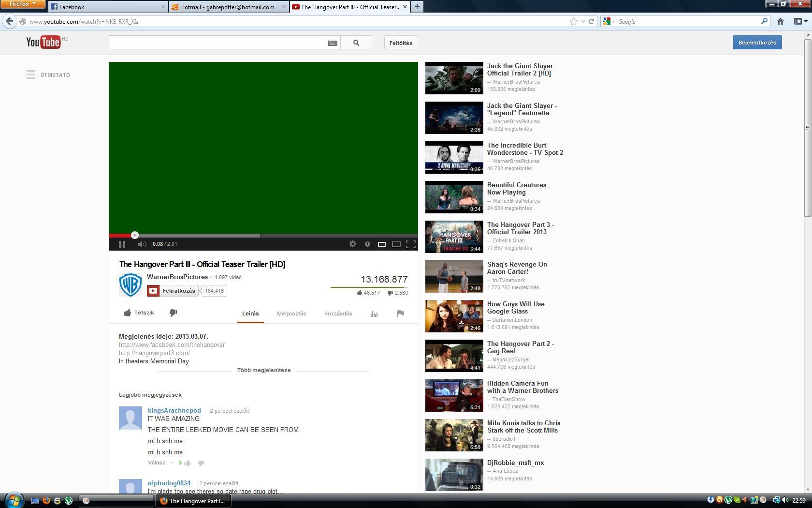Click the taskbar clock showing 22:59
The image size is (812, 508).
click(799, 501)
